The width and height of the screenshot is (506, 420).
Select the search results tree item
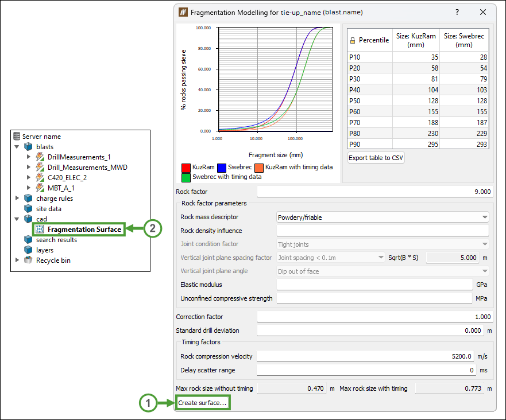(x=56, y=240)
